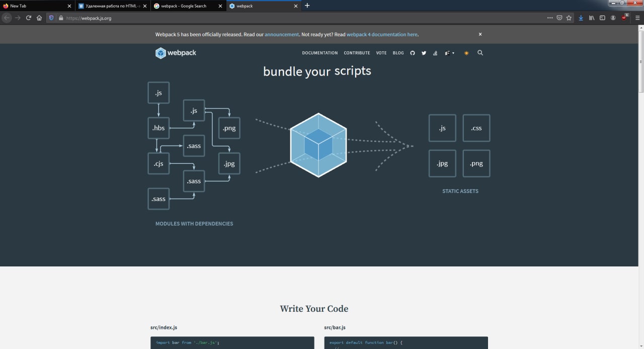Close the New Tab tab
This screenshot has height=349, width=644.
click(69, 6)
